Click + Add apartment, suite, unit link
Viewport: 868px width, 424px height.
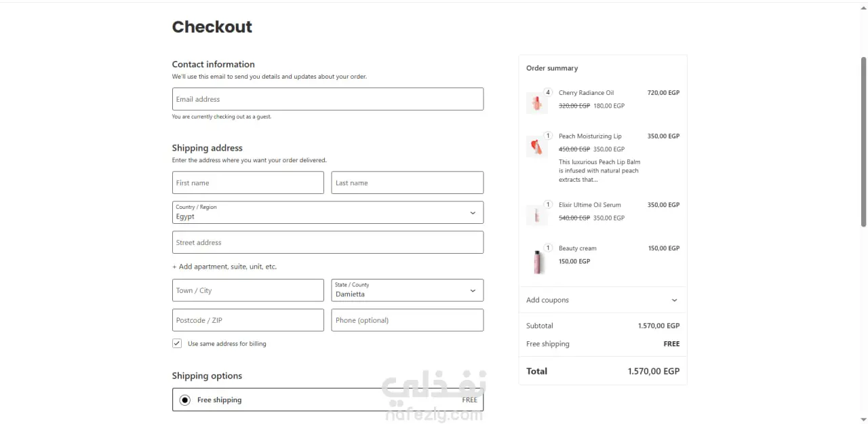(224, 267)
